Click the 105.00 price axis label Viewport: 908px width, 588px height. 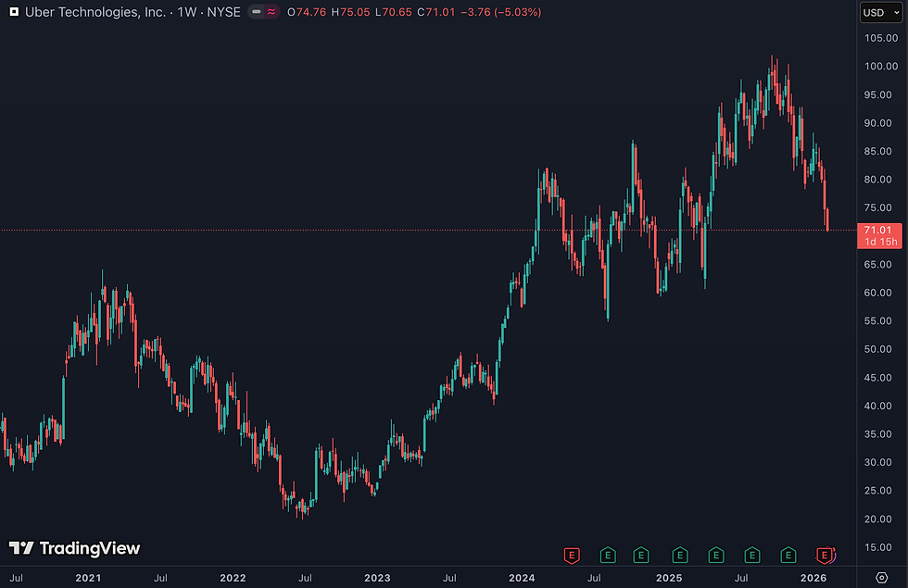coord(881,38)
